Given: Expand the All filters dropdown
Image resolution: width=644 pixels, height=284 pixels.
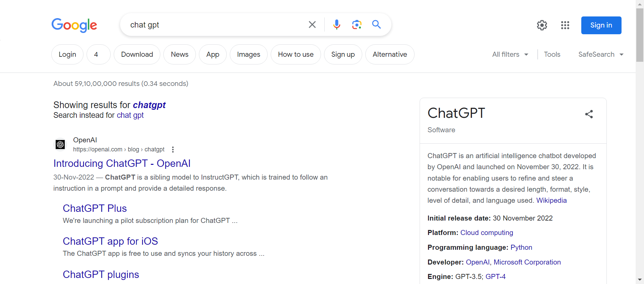Looking at the screenshot, I should point(510,54).
